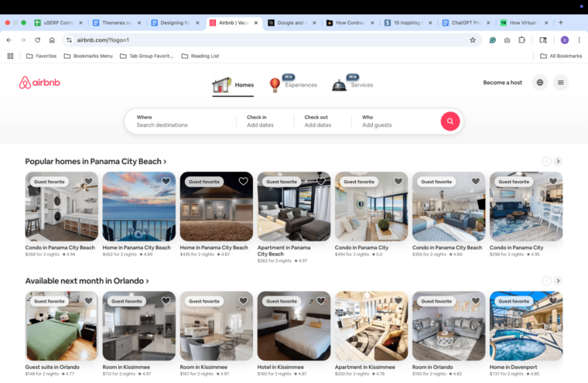Click the browser forward arrow
Image resolution: width=588 pixels, height=383 pixels.
[23, 39]
